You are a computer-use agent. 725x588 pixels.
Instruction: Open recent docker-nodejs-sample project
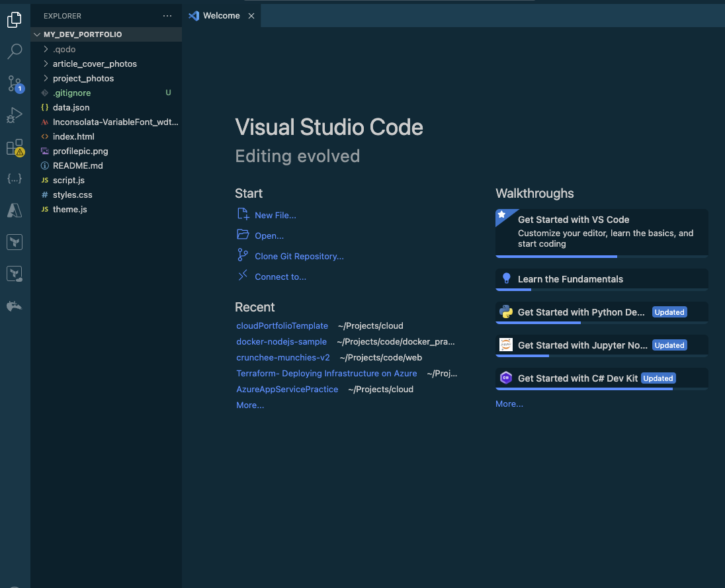pos(281,341)
